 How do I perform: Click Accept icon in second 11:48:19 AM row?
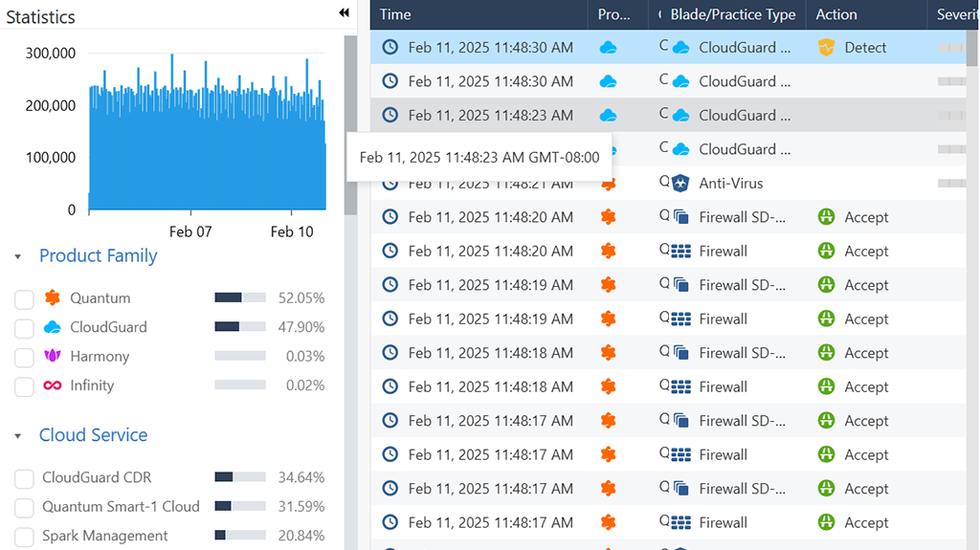(826, 319)
